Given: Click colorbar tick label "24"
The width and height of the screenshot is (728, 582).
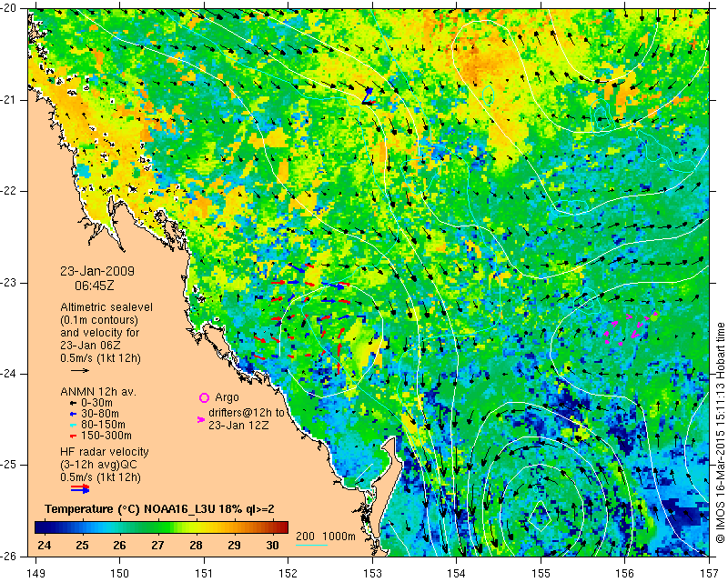Looking at the screenshot, I should 44,546.
